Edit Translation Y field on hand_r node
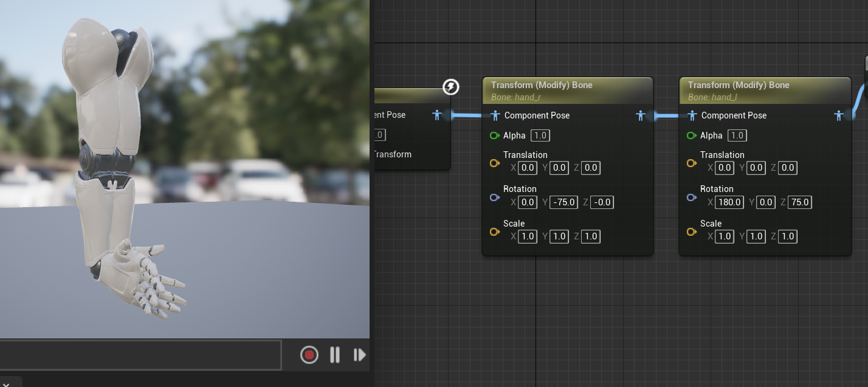 click(x=559, y=168)
